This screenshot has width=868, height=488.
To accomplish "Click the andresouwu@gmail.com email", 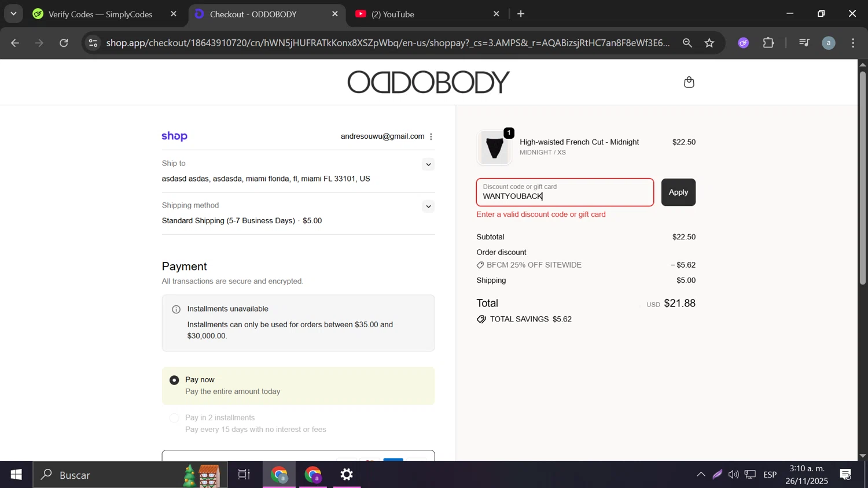I will point(382,136).
